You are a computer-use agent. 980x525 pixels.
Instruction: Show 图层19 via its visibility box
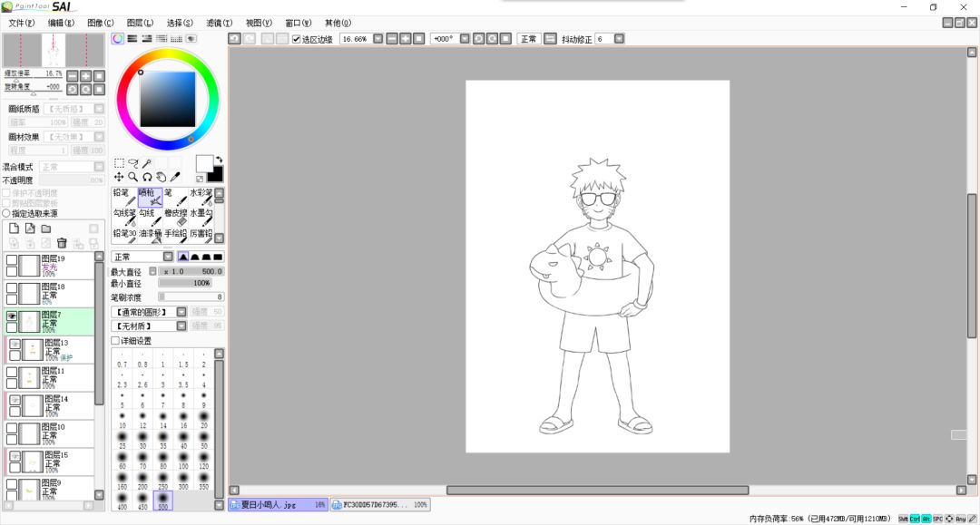point(12,259)
